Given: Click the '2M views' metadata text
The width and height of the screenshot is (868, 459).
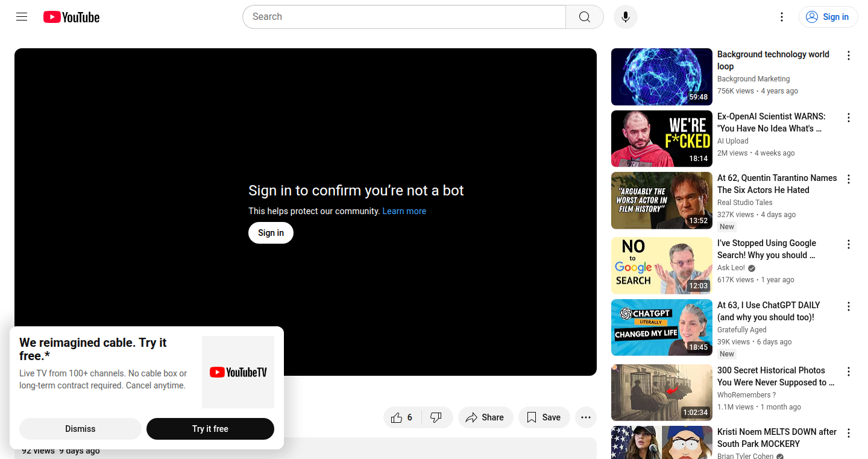Looking at the screenshot, I should pyautogui.click(x=732, y=153).
